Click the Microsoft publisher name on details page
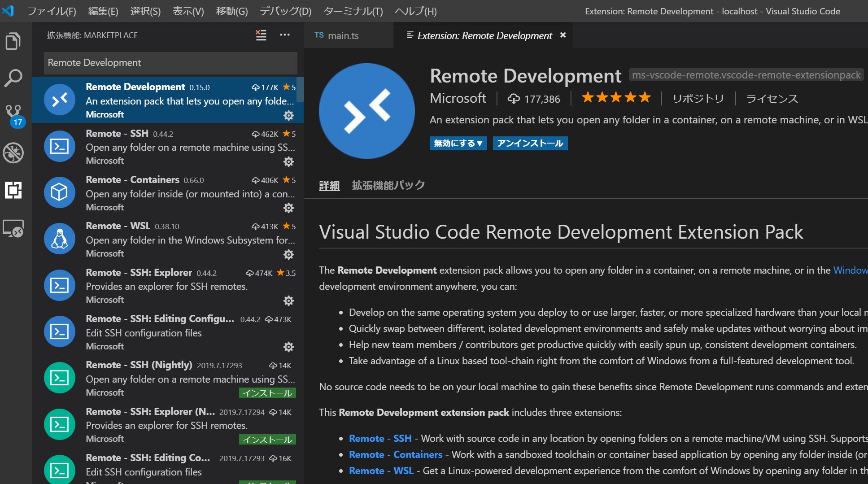The image size is (868, 484). (458, 98)
